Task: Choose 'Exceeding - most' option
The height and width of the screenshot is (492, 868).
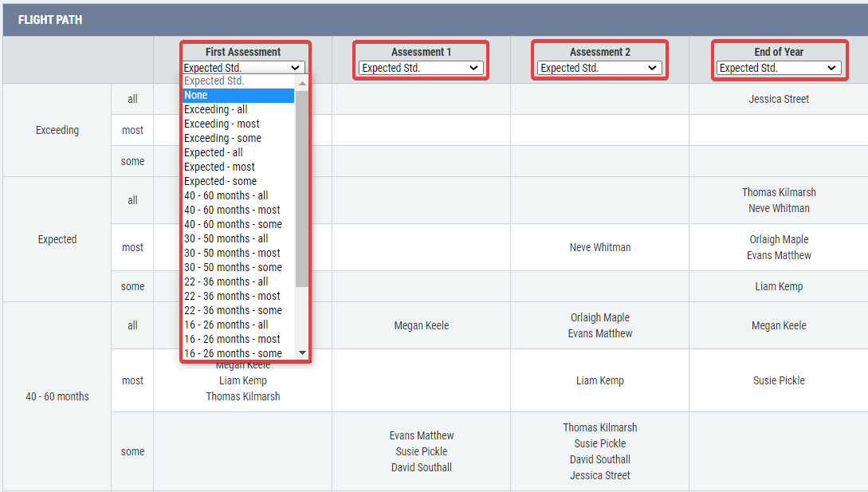Action: [x=238, y=124]
